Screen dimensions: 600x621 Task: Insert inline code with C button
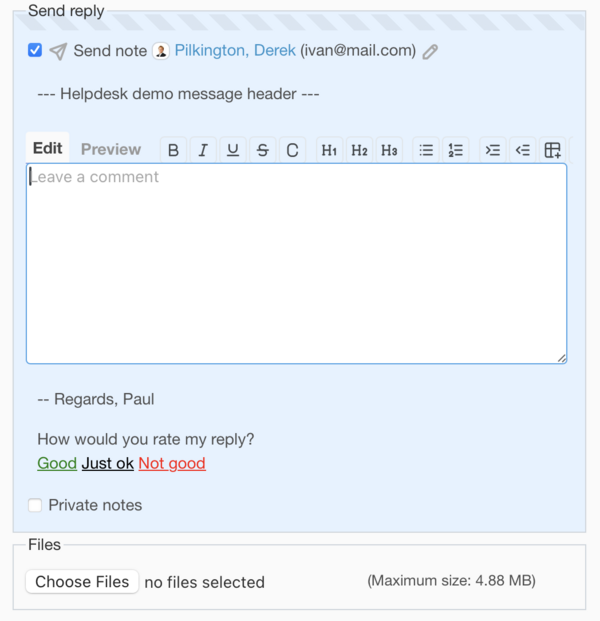(x=292, y=150)
